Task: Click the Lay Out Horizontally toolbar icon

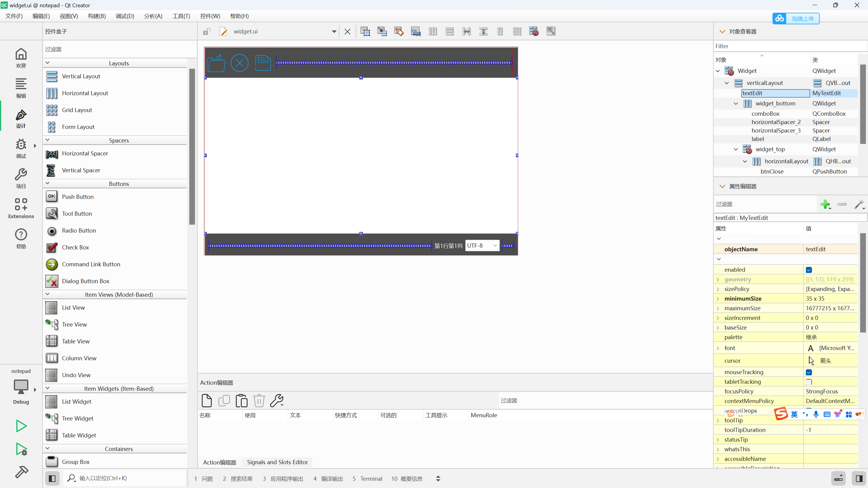Action: coord(433,31)
